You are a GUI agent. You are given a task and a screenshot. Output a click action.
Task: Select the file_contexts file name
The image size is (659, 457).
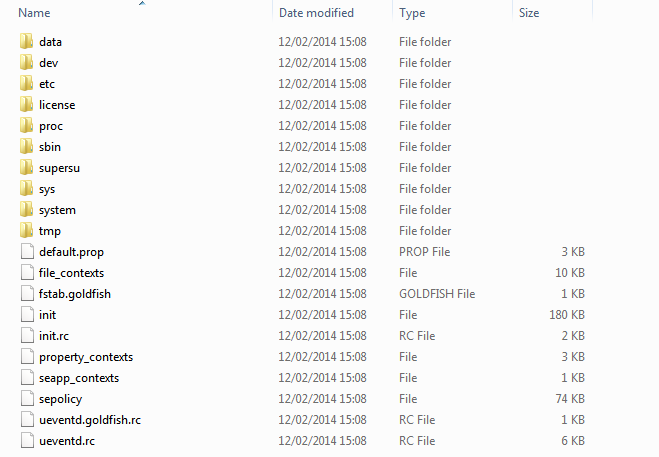coord(71,273)
